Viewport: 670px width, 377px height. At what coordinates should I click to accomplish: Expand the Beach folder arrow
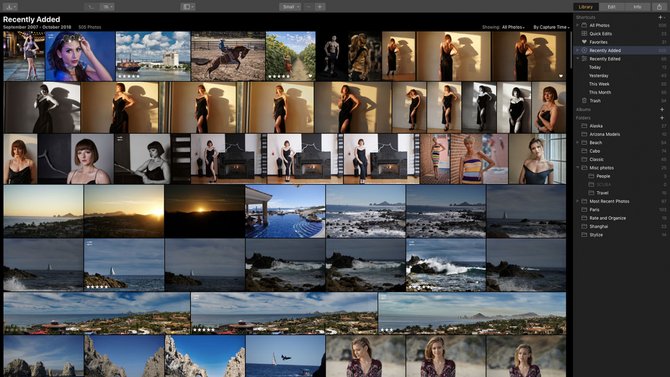tap(578, 143)
